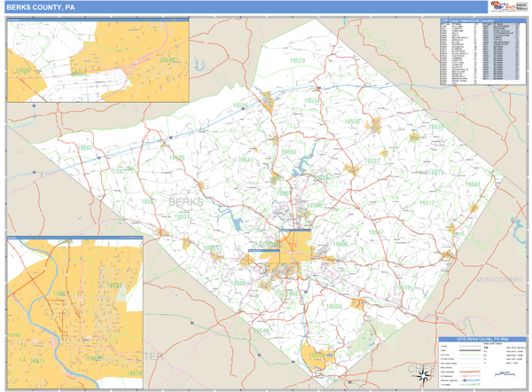
Task: Click ZIP code label 19606
Action: [340, 244]
